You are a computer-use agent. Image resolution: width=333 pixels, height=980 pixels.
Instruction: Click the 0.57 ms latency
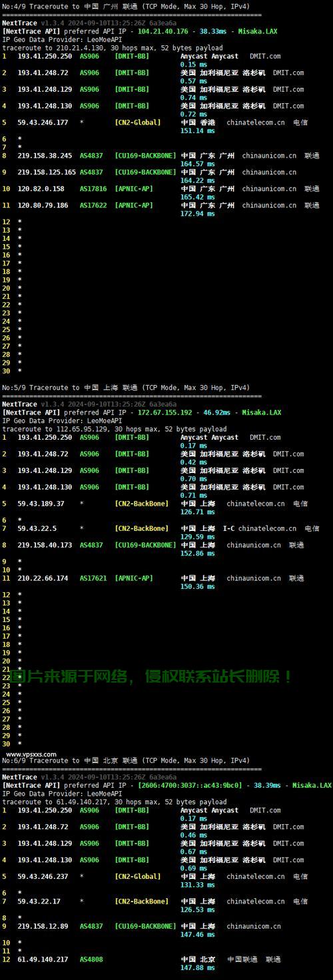tap(194, 81)
